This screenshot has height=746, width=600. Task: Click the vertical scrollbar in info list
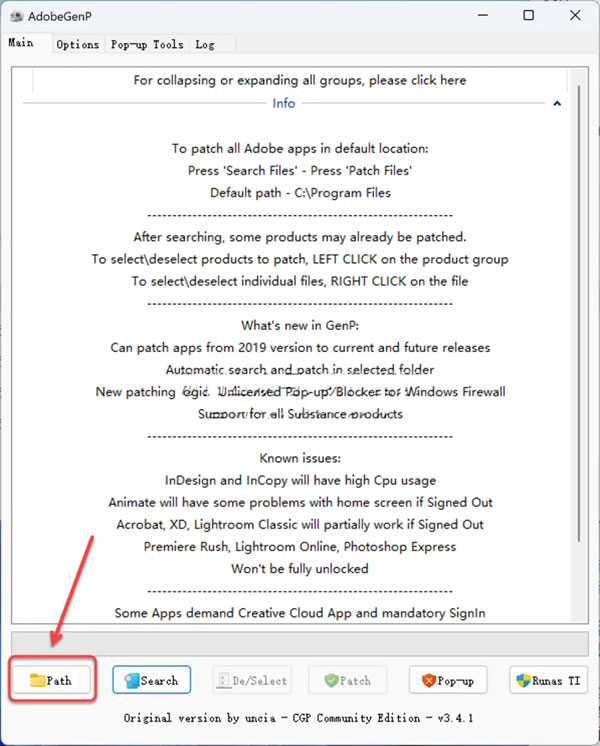click(579, 313)
